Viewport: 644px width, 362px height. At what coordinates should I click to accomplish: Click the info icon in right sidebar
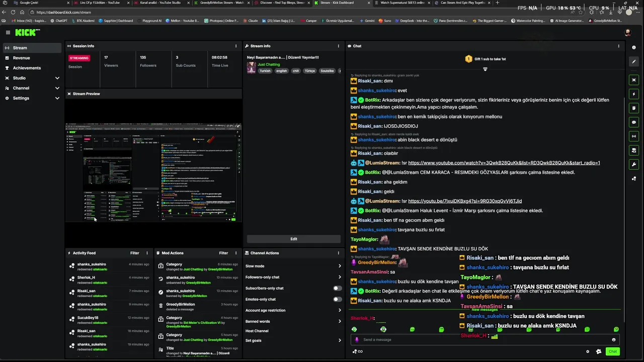pyautogui.click(x=634, y=47)
